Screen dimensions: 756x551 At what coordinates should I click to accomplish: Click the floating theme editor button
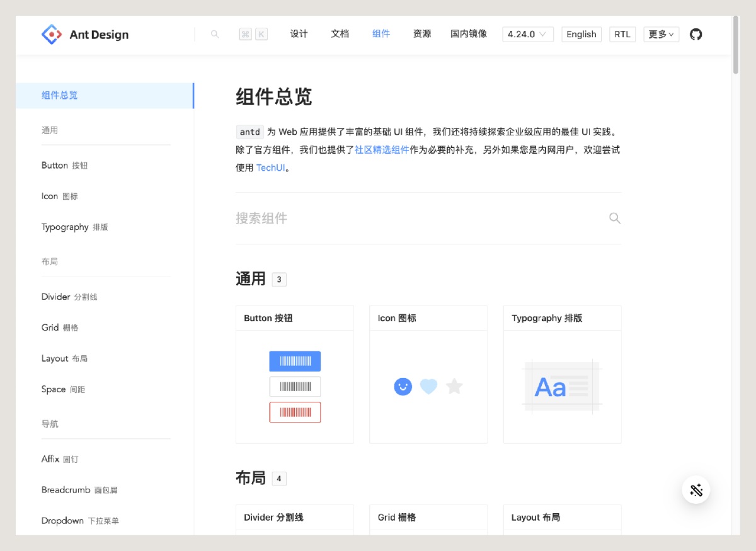[x=696, y=490]
